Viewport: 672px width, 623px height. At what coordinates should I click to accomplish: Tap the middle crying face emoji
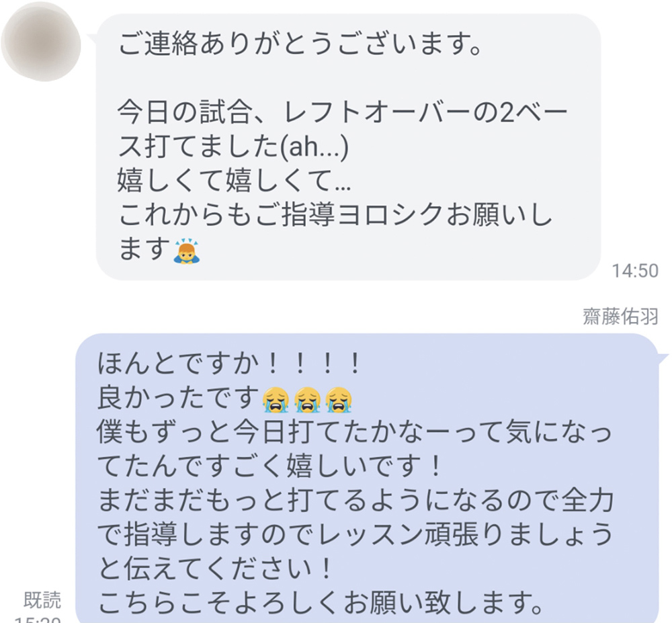[x=307, y=400]
